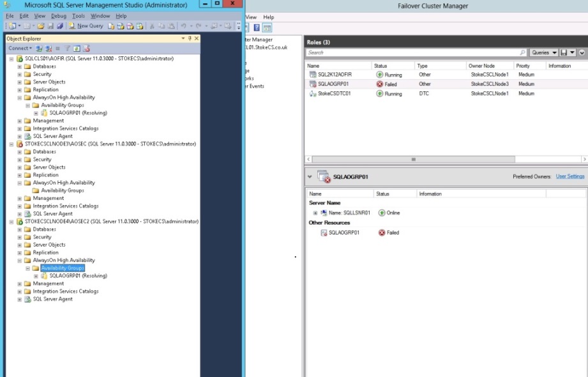Collapse Availability Groups under STOKECSCLNODE4\AOSEC2
The width and height of the screenshot is (588, 377).
27,268
